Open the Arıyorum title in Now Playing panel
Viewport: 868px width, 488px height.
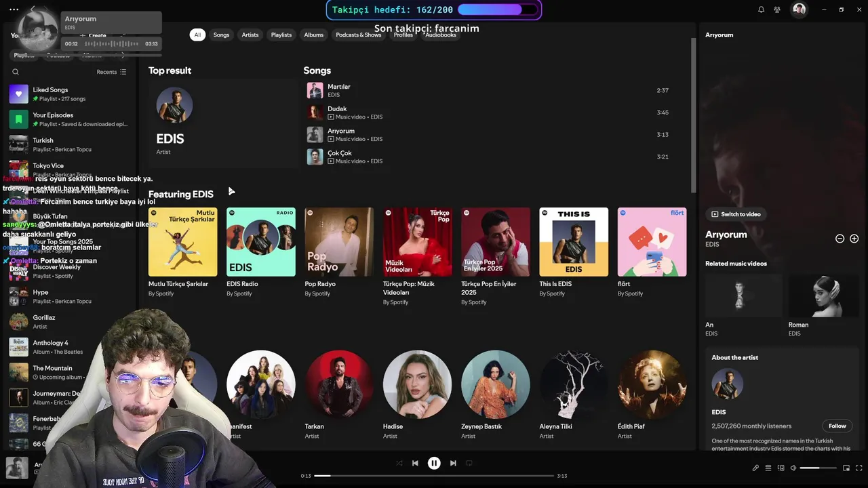point(726,235)
